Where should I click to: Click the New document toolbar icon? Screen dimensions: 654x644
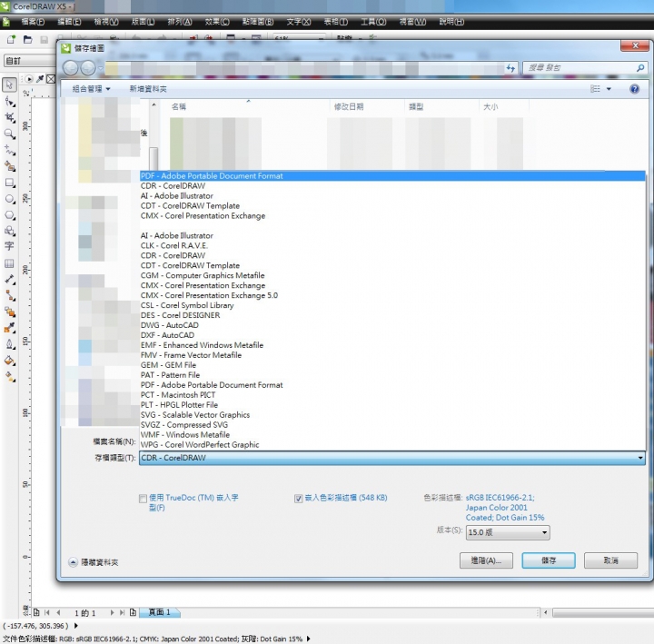[x=11, y=40]
